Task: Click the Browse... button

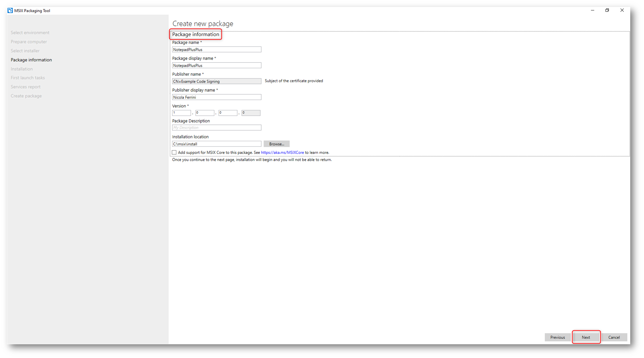Action: point(276,144)
